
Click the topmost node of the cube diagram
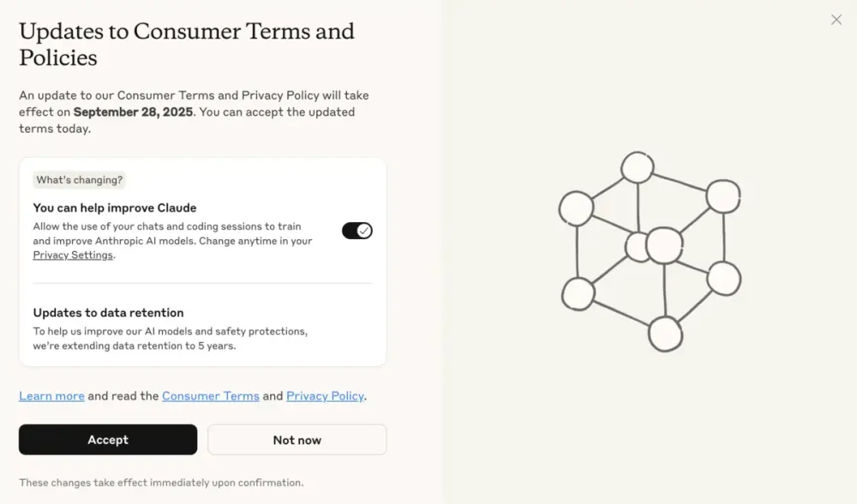pyautogui.click(x=638, y=168)
